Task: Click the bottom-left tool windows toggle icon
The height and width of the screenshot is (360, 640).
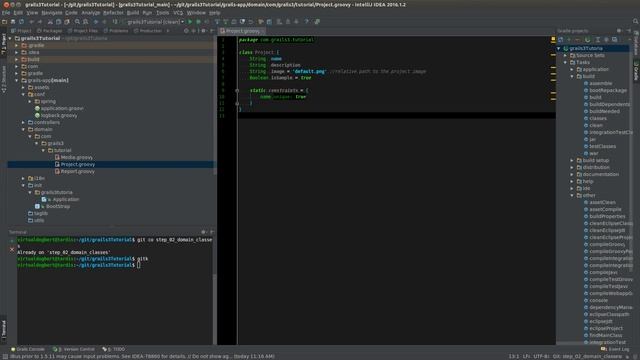Action: tap(4, 356)
